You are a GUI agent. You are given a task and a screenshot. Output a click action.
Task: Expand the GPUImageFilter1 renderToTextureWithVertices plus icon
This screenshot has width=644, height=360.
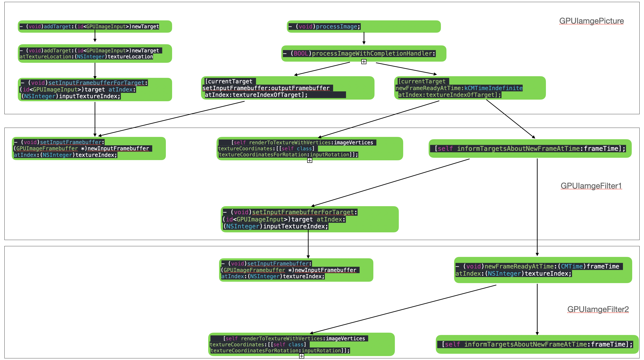[x=310, y=161]
